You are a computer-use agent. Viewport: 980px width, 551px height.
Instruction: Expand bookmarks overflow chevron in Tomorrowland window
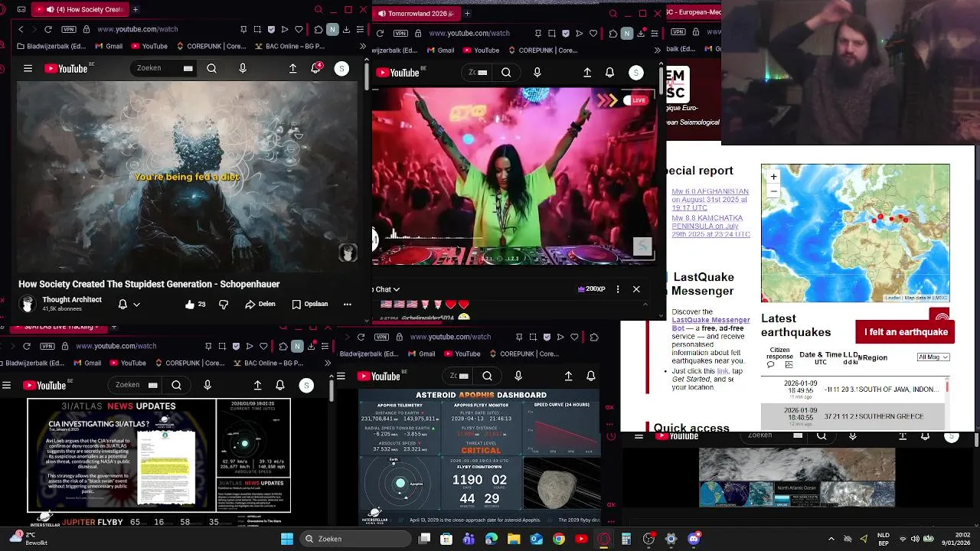click(x=657, y=51)
